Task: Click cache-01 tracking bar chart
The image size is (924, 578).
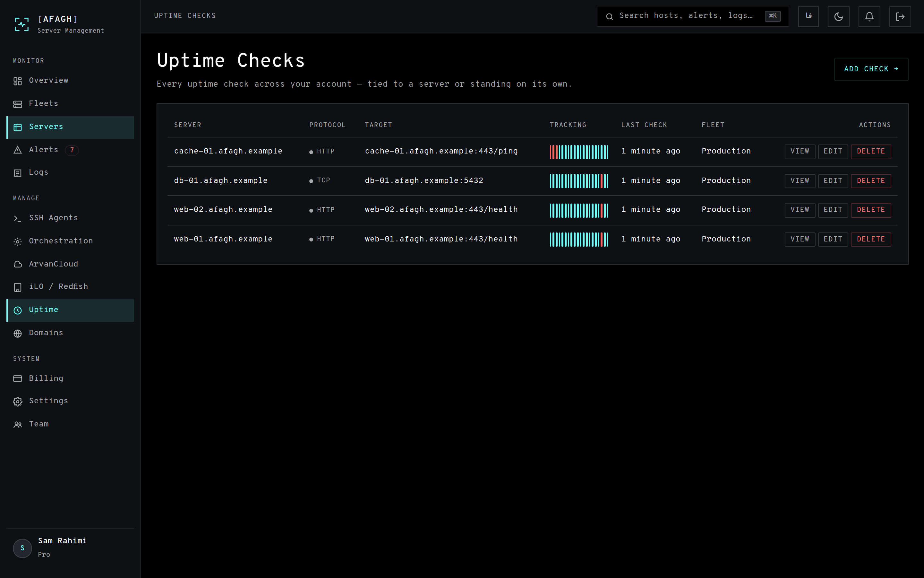Action: click(x=579, y=152)
